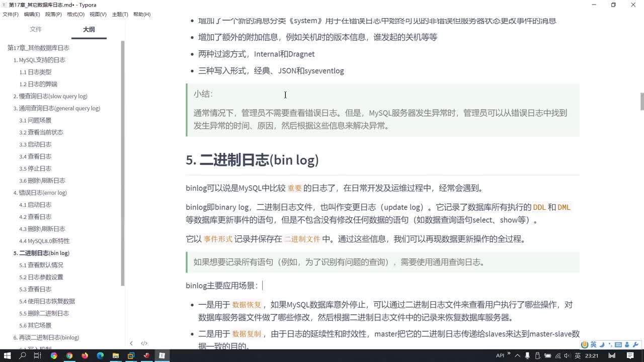Jump to 3.5 停止日志 in the outline
644x362 pixels.
pyautogui.click(x=35, y=168)
